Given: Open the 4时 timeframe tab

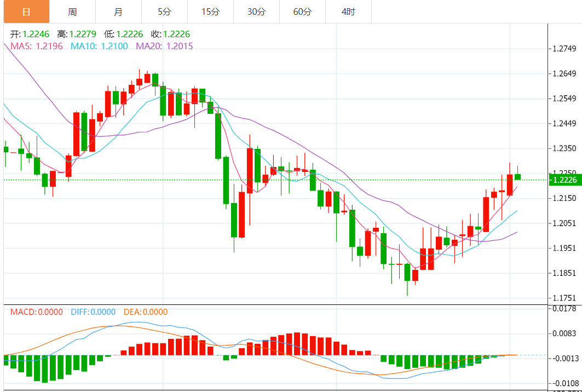Looking at the screenshot, I should (349, 12).
